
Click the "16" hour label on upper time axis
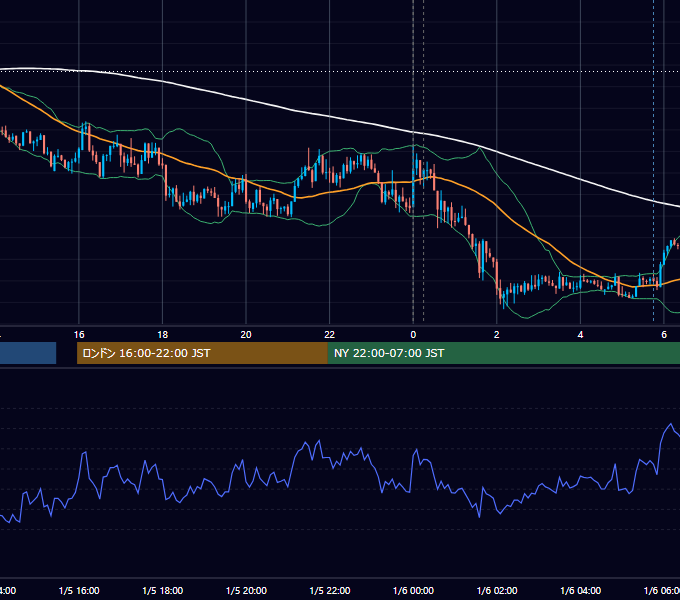coord(79,335)
